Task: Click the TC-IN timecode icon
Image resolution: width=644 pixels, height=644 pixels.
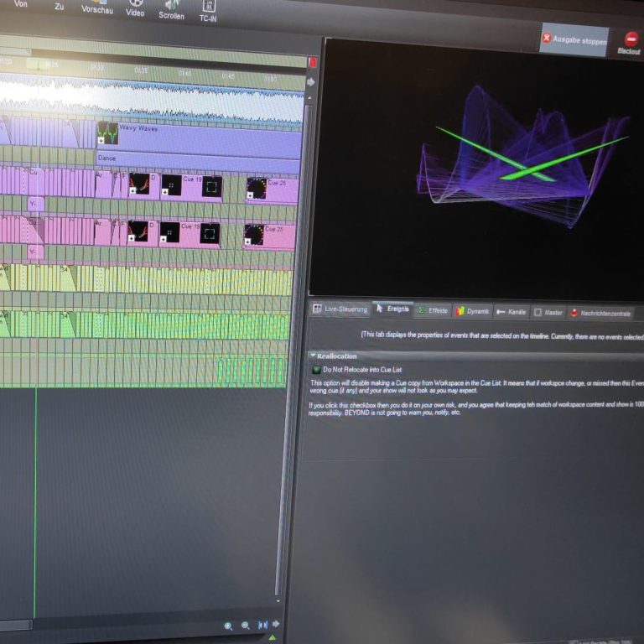Action: 207,10
